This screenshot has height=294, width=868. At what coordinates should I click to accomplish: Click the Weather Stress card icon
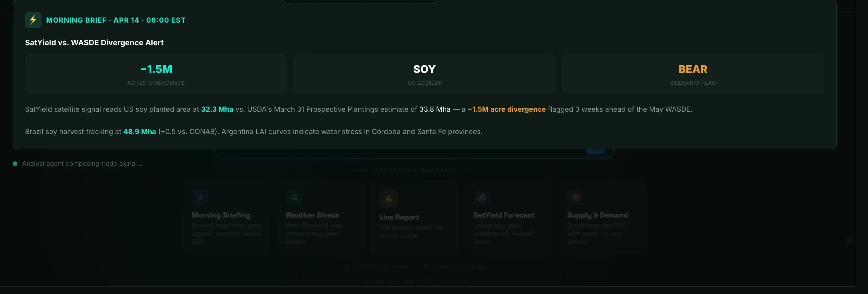click(x=294, y=197)
